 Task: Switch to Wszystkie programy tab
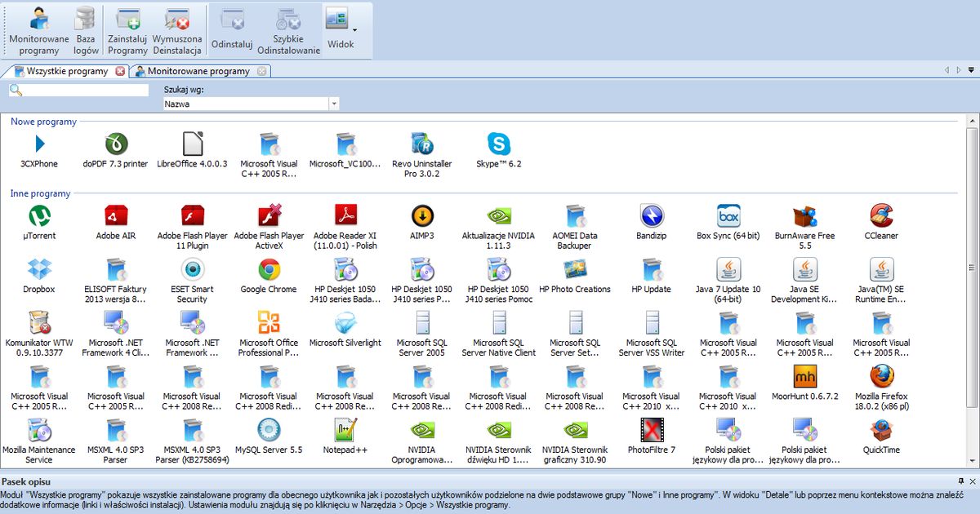pos(65,71)
